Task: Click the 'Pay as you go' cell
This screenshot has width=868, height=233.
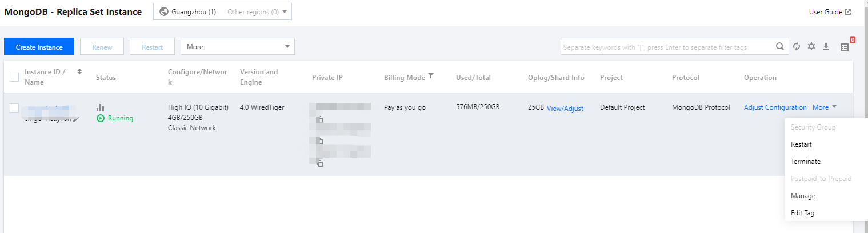Action: click(405, 107)
